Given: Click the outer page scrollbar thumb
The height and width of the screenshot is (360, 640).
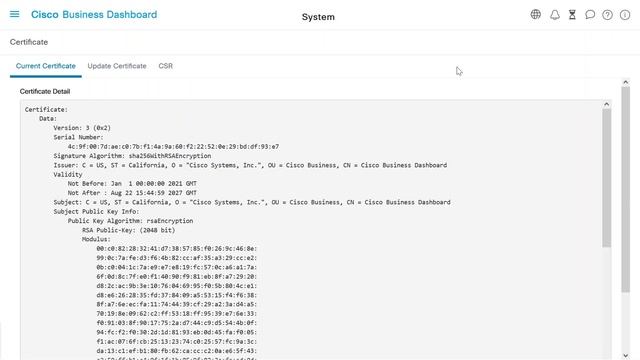Looking at the screenshot, I should click(x=625, y=189).
